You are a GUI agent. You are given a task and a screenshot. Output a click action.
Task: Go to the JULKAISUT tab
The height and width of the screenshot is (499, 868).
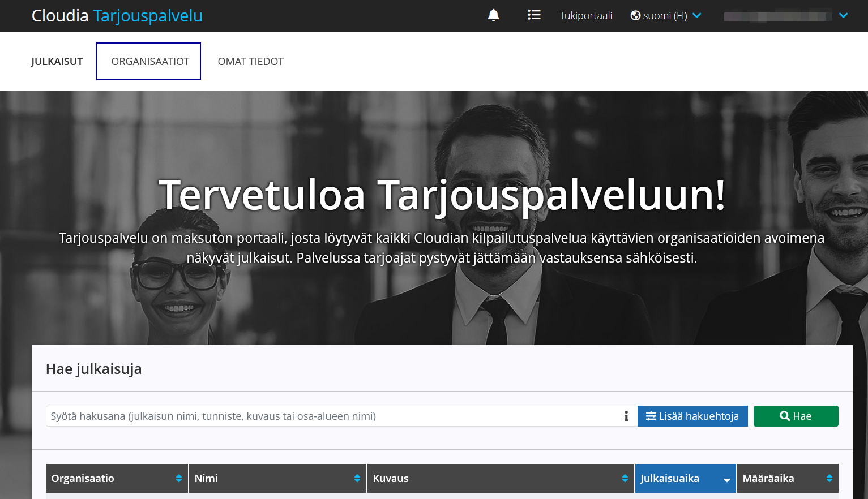click(57, 62)
